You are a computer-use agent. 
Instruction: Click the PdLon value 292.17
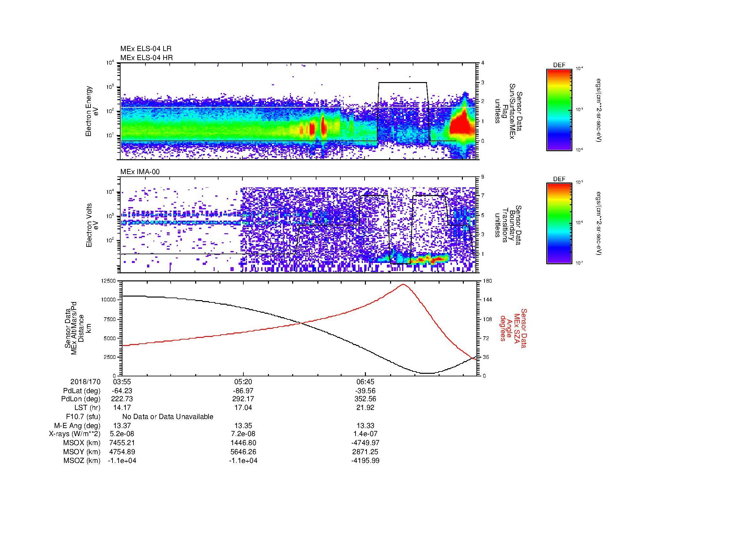243,399
